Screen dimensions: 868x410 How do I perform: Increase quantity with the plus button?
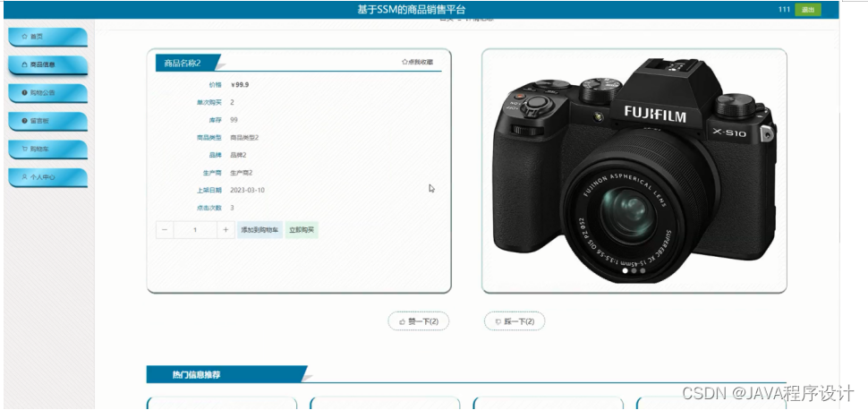(226, 230)
